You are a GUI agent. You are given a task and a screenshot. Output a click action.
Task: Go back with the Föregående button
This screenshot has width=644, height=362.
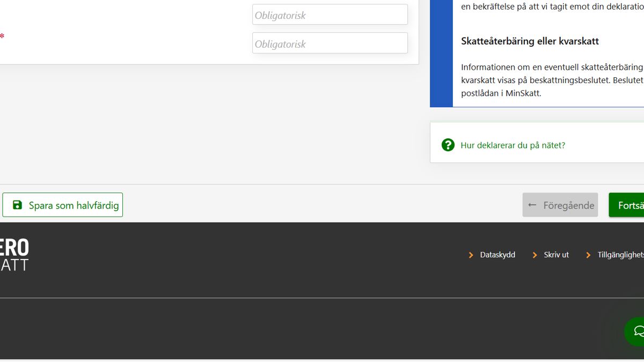[x=560, y=205]
